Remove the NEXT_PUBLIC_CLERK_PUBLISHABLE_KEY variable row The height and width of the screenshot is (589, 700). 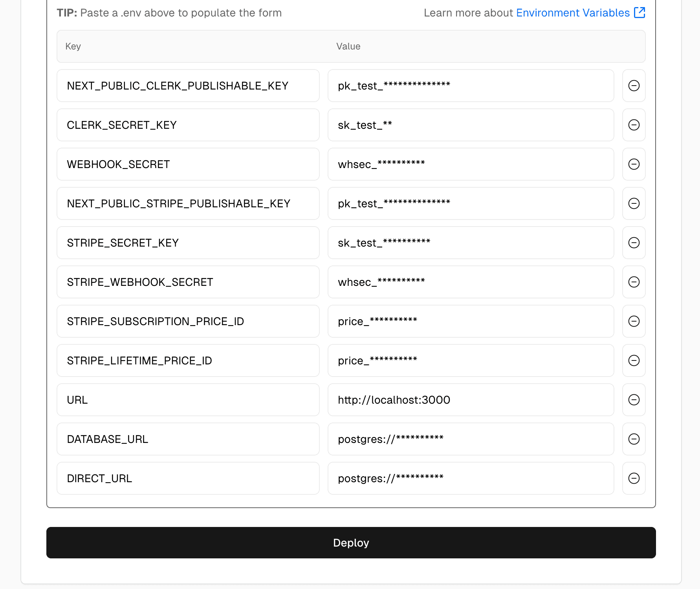pos(634,86)
